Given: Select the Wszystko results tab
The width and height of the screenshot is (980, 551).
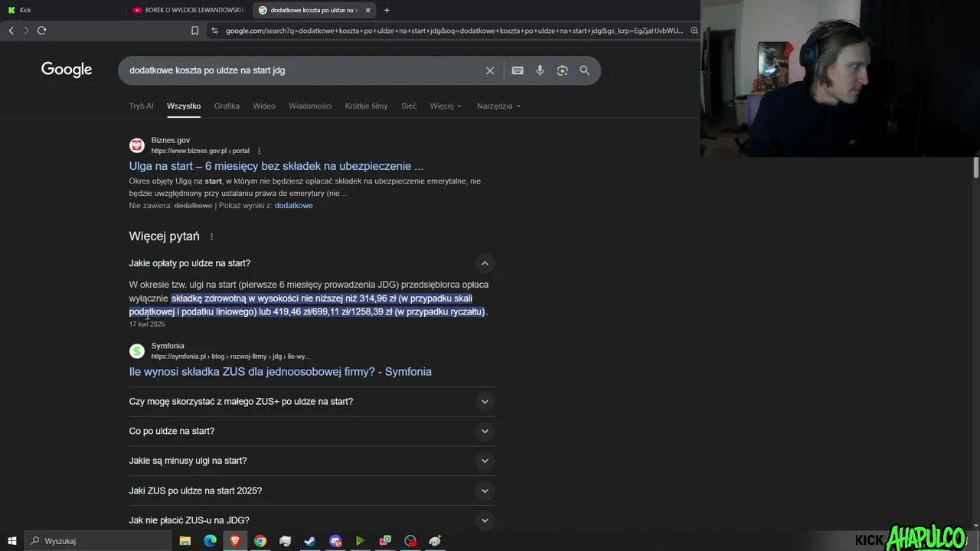Looking at the screenshot, I should [184, 106].
